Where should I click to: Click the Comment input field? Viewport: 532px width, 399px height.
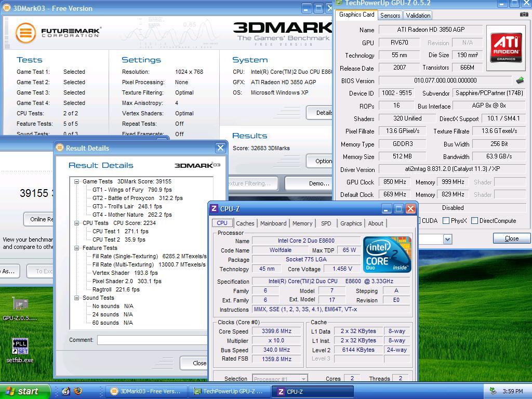(x=152, y=340)
